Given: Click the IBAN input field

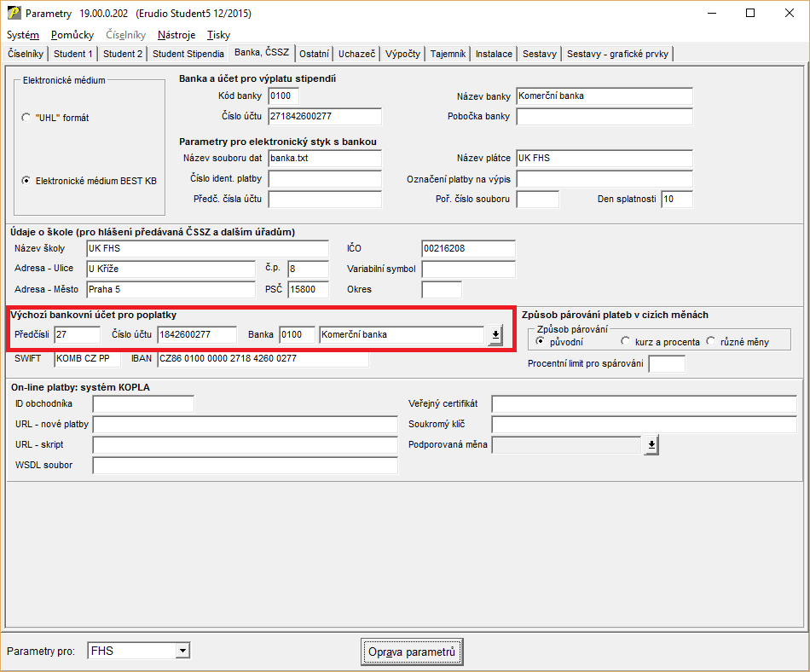Looking at the screenshot, I should [x=263, y=359].
